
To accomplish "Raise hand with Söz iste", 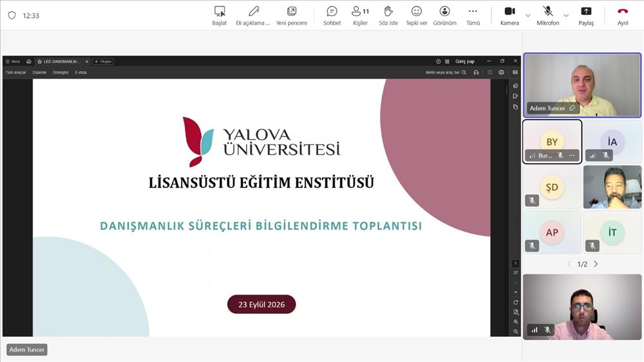I will (x=388, y=15).
